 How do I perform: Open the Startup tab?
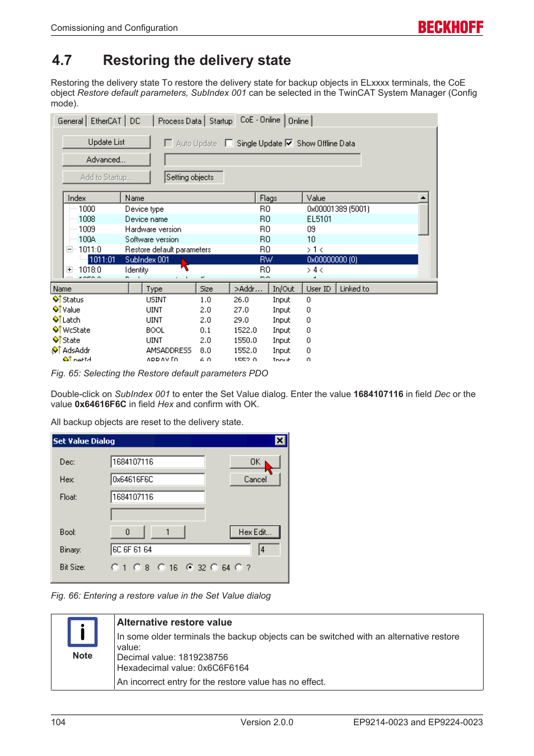[221, 121]
